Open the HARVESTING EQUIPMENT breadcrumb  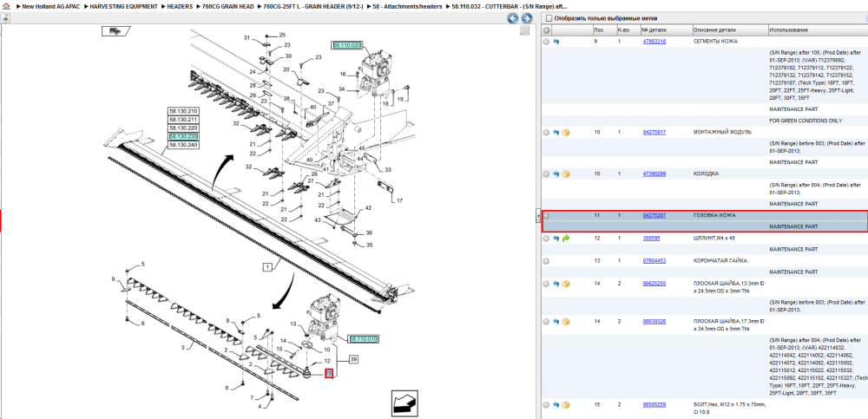tap(122, 6)
